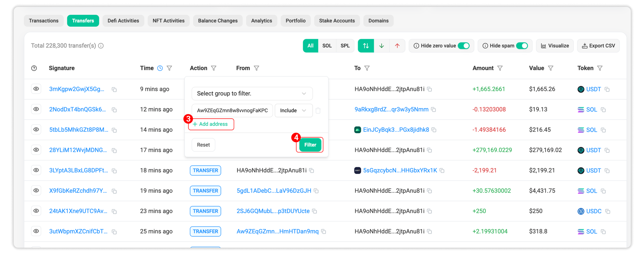Toggle eye icon for 2NodDxT4bnQGSk6 row
The image size is (644, 255).
pos(36,109)
